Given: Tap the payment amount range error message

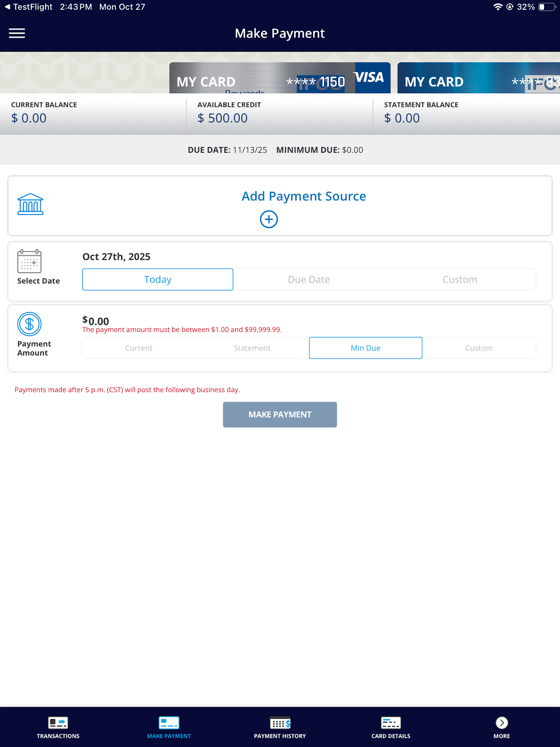Looking at the screenshot, I should click(x=182, y=329).
